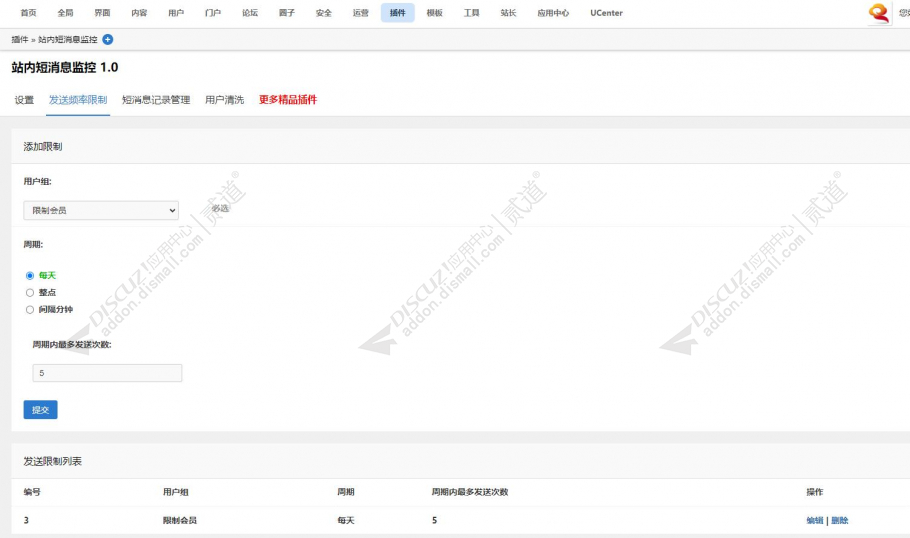Select the 间隔分钟 period radio button
Viewport: 910px width, 538px height.
coord(30,310)
